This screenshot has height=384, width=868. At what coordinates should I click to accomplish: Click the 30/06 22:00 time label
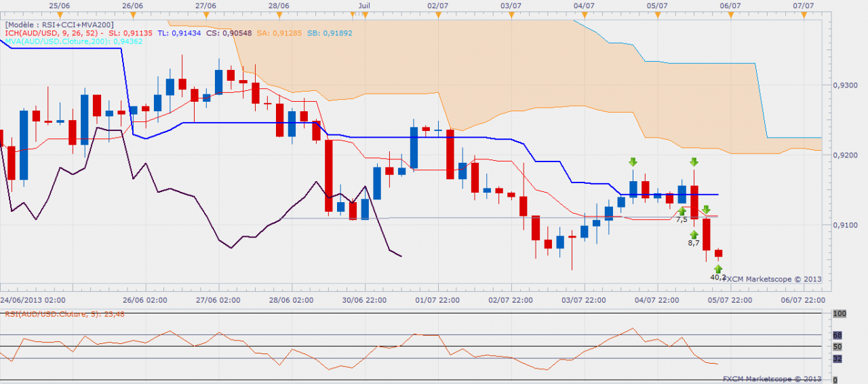(x=366, y=299)
